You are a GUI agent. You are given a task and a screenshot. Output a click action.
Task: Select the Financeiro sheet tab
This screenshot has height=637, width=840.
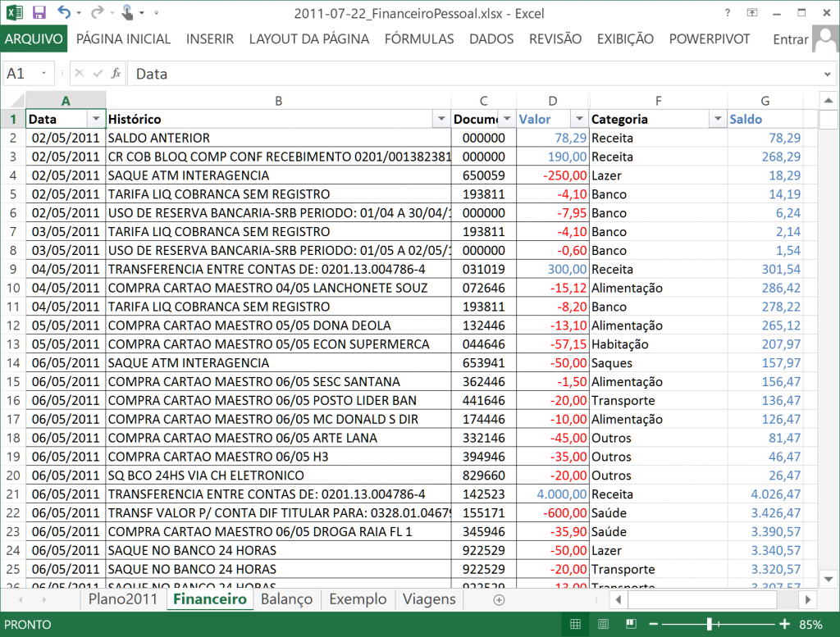(x=210, y=599)
